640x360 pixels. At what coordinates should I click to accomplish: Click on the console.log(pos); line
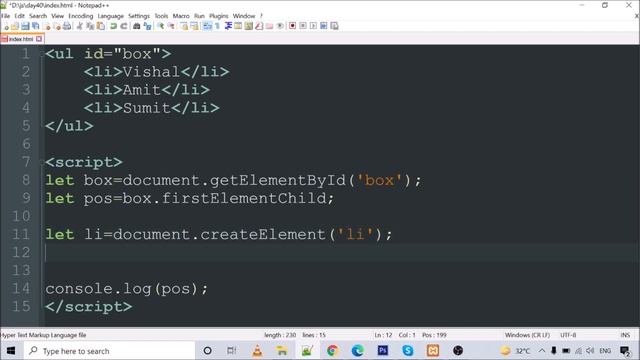coord(127,289)
